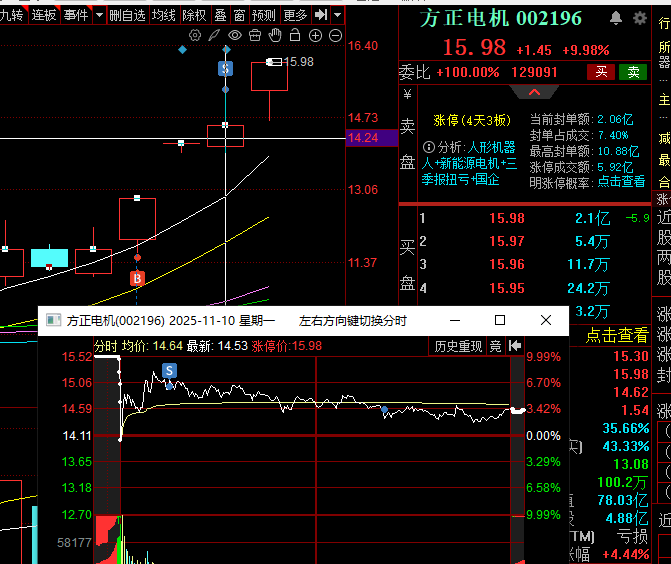Click the 涨停成交额 5.92亿 value
Viewport: 671px width, 564px height.
[615, 166]
